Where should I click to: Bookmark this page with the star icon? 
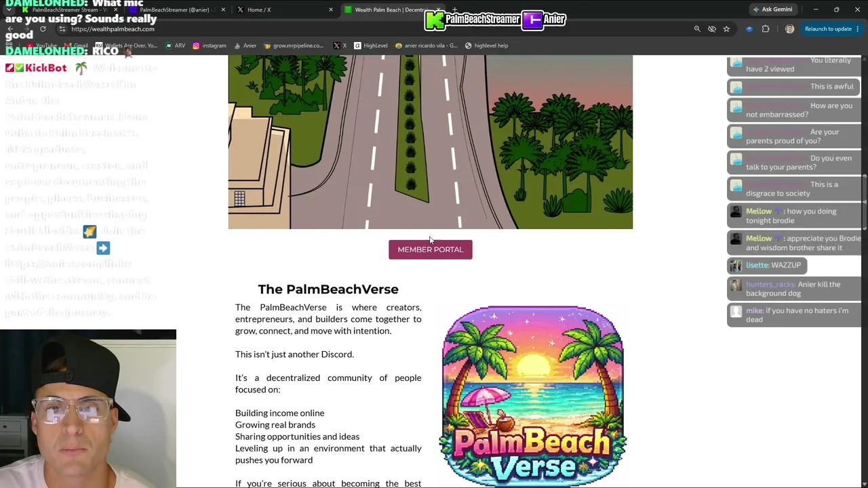726,29
